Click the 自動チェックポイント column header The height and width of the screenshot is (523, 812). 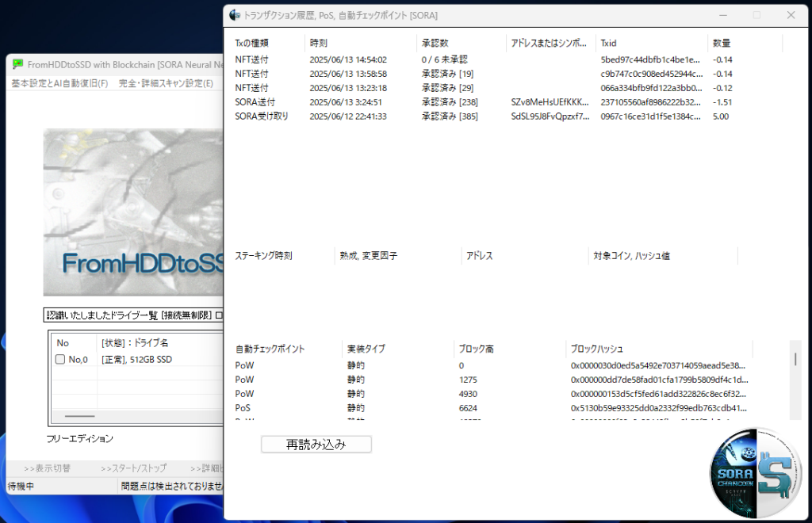[287, 349]
